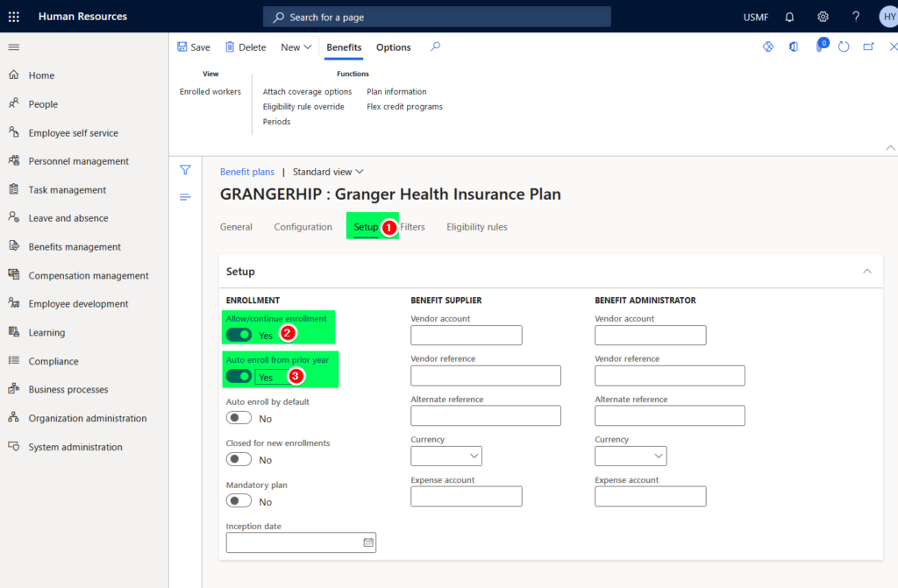Open the Configuration tab
The image size is (898, 588).
(x=303, y=227)
